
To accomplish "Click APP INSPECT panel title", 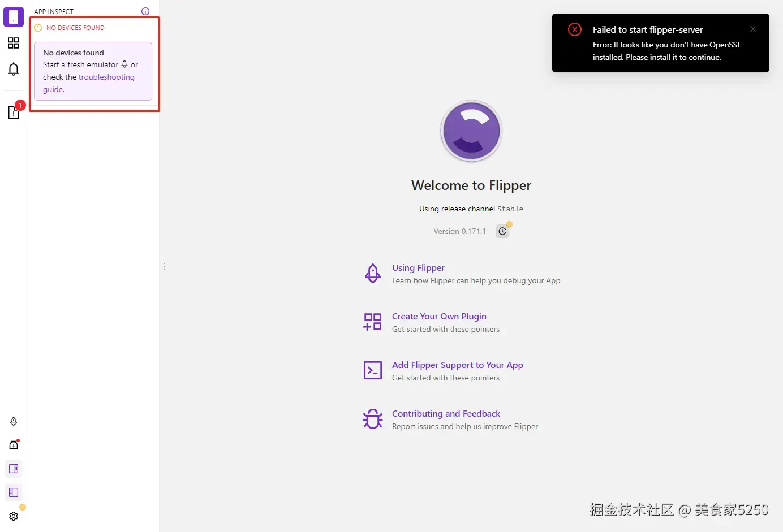I will [54, 11].
